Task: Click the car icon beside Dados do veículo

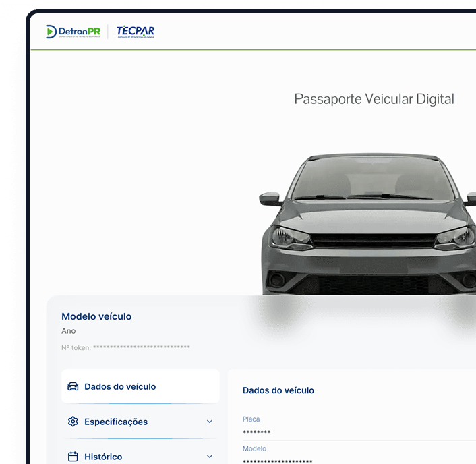Action: [x=73, y=386]
